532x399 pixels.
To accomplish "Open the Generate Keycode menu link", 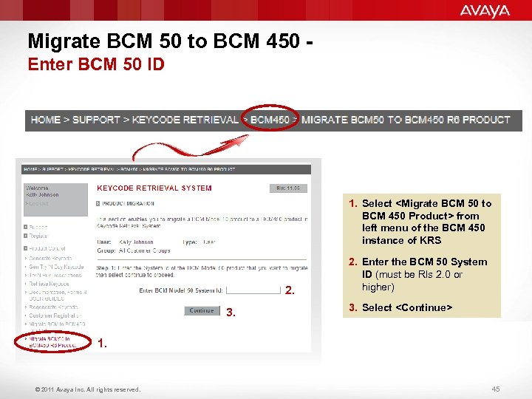I will [50, 258].
